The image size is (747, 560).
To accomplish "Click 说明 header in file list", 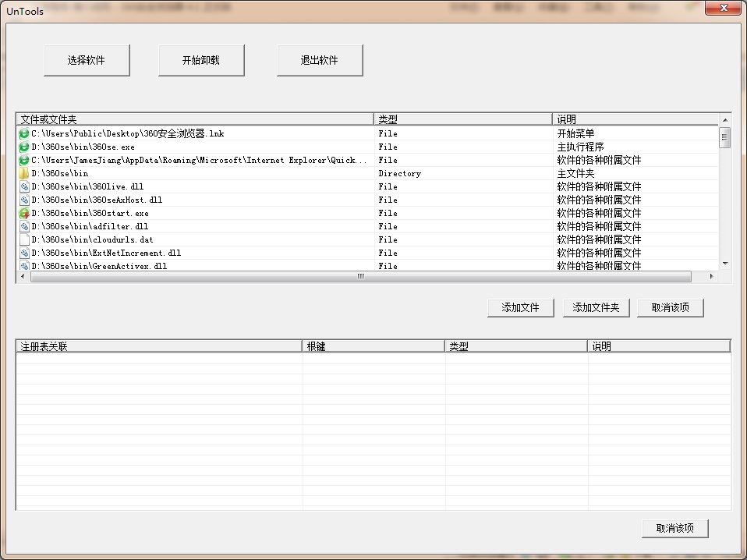I will [635, 119].
